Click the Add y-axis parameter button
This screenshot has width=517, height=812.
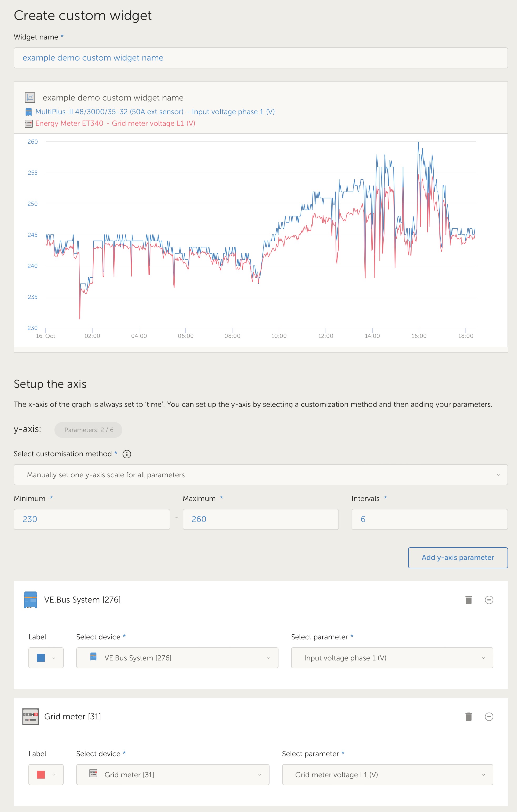coord(458,557)
